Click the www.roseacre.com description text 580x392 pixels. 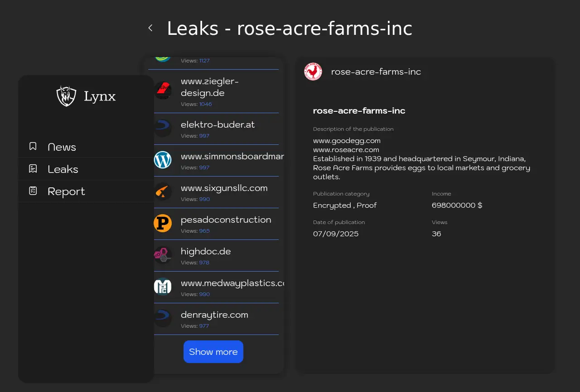[x=346, y=150]
